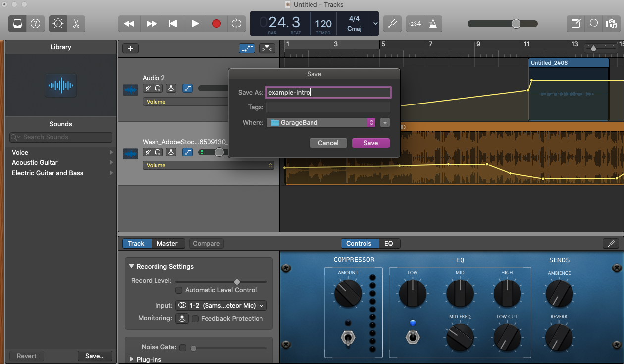Screen dimensions: 624x364
Task: Open the Note Pad button
Action: (x=575, y=24)
